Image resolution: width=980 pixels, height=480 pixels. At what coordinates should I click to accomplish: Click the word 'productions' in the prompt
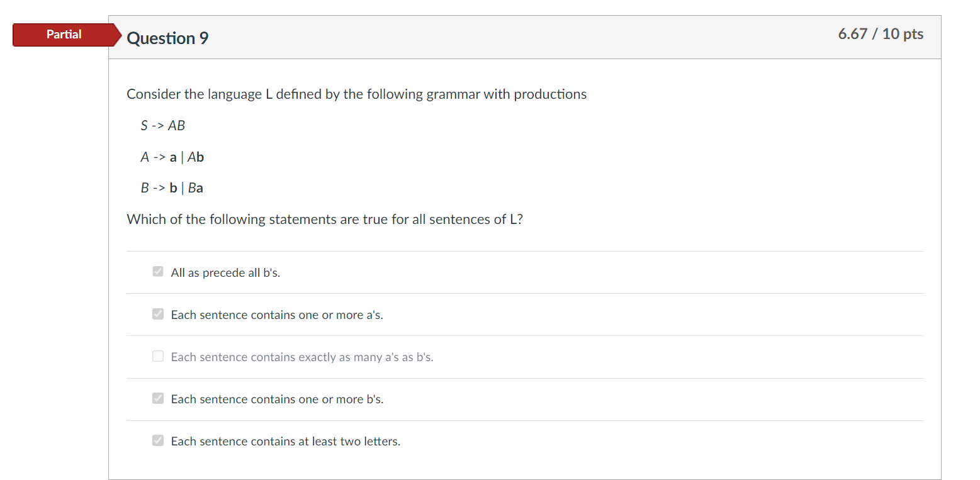pyautogui.click(x=550, y=94)
